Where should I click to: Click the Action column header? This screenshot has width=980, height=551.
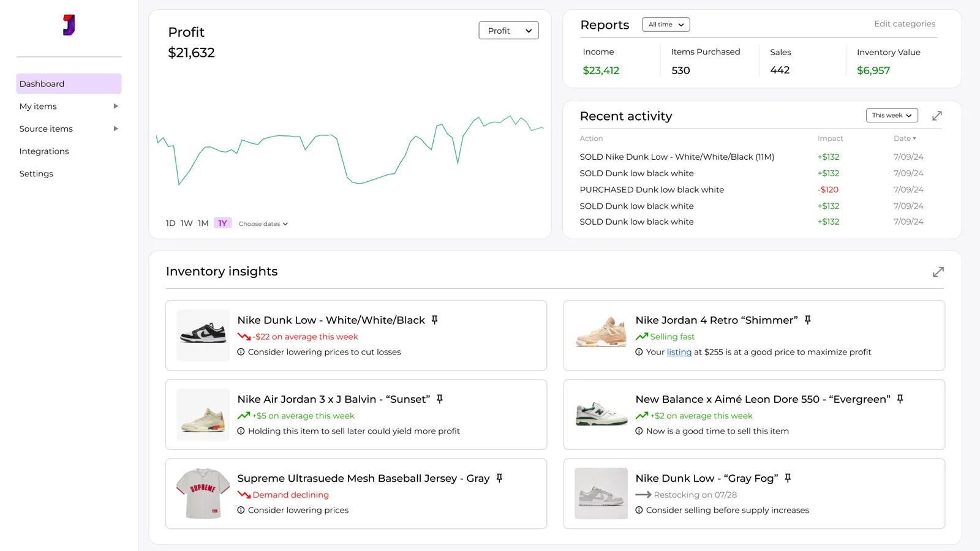[x=591, y=138]
